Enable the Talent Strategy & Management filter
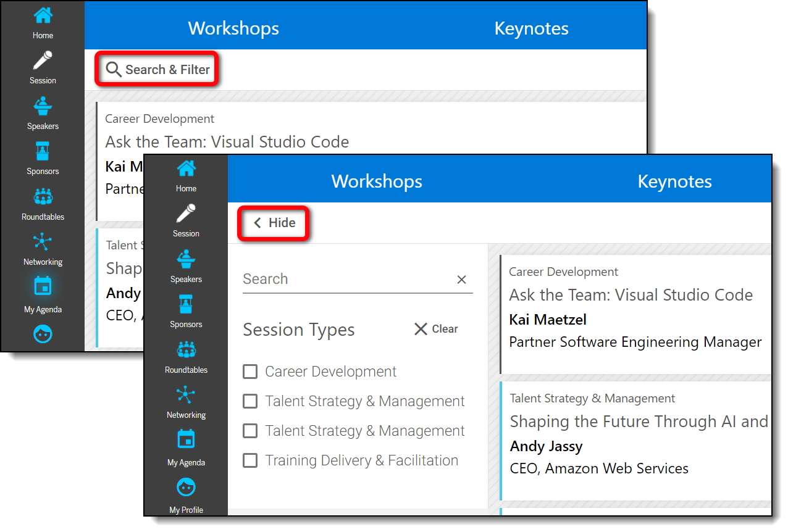This screenshot has height=532, width=788. click(250, 401)
